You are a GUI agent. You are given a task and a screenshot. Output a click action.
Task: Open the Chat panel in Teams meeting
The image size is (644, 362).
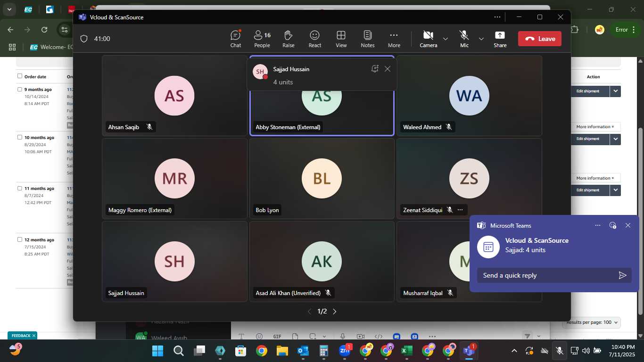[236, 39]
